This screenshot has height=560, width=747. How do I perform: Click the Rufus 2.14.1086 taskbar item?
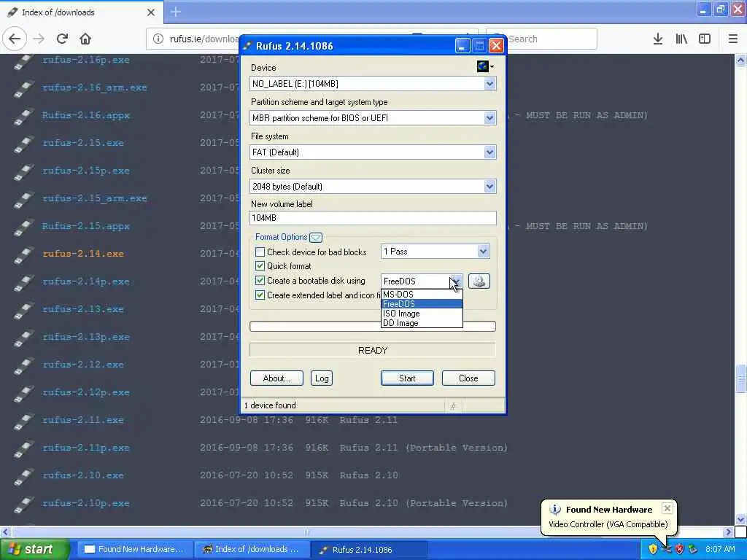click(368, 549)
